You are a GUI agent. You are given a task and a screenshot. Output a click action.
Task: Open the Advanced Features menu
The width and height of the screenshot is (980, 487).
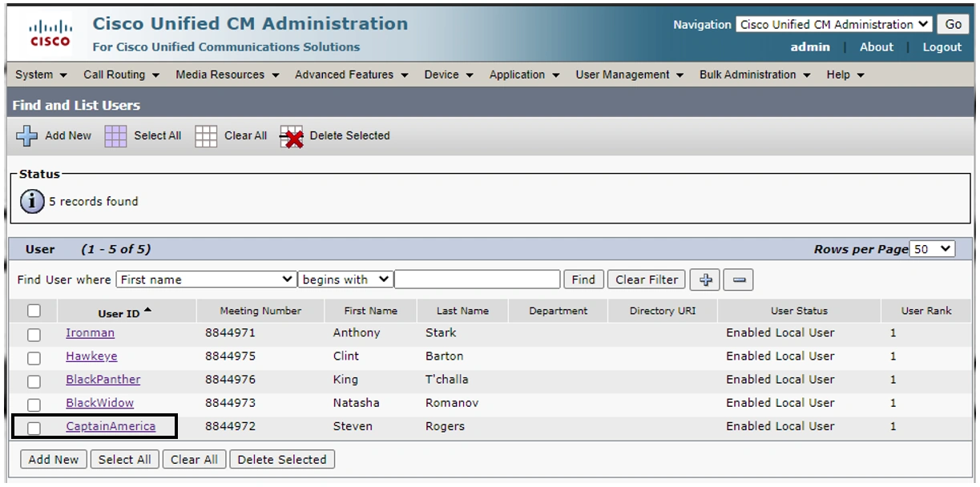click(351, 74)
